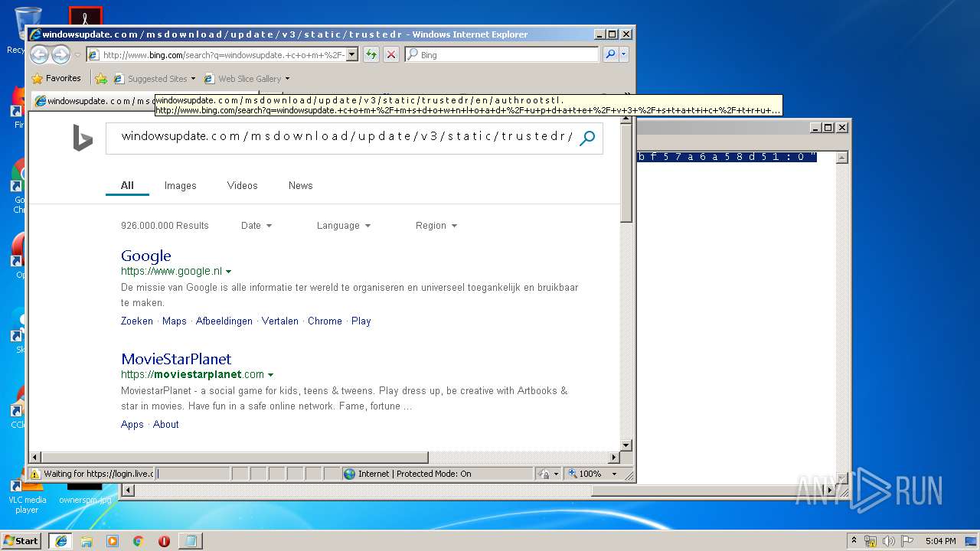The width and height of the screenshot is (980, 551).
Task: Show hidden tray icons arrow
Action: [854, 541]
